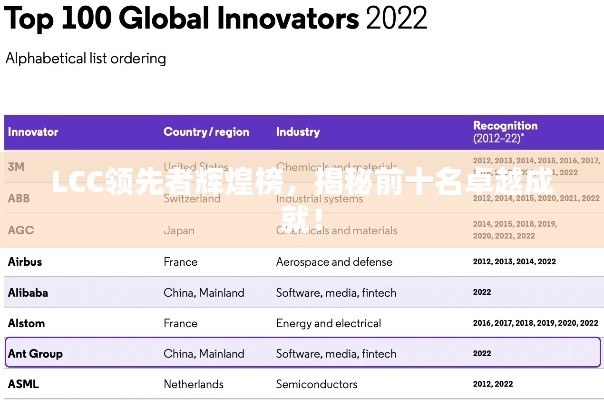Sort by Country/region column header

click(x=206, y=132)
